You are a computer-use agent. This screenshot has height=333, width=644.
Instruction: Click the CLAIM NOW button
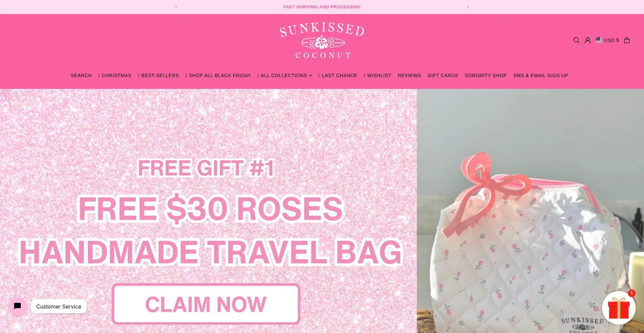(x=206, y=304)
